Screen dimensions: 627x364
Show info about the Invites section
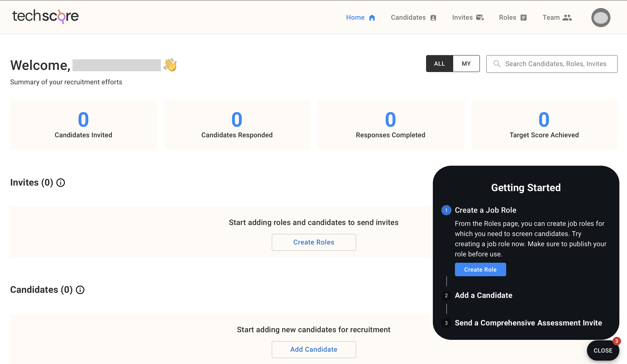click(x=60, y=183)
